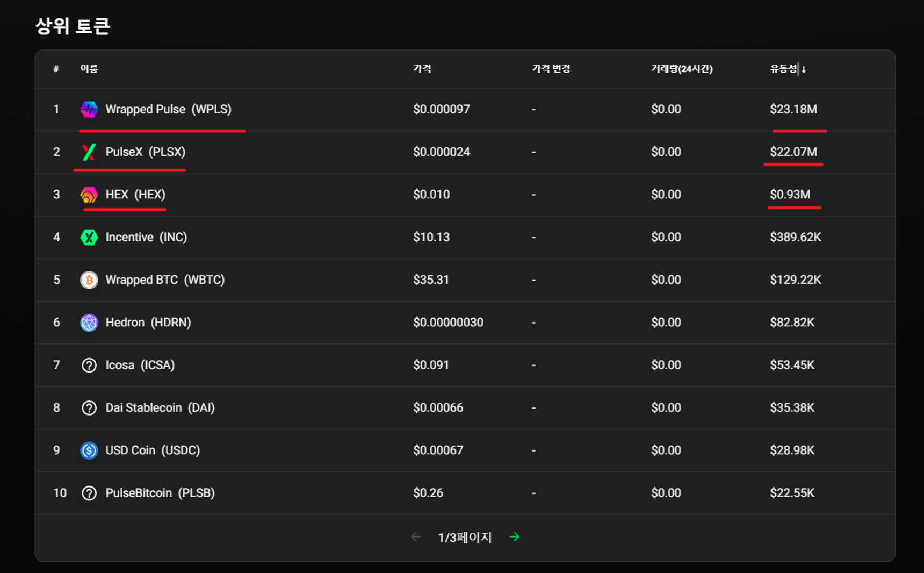Open PulseX (PLSX) token link
Viewport: 924px width, 573px height.
[x=145, y=152]
